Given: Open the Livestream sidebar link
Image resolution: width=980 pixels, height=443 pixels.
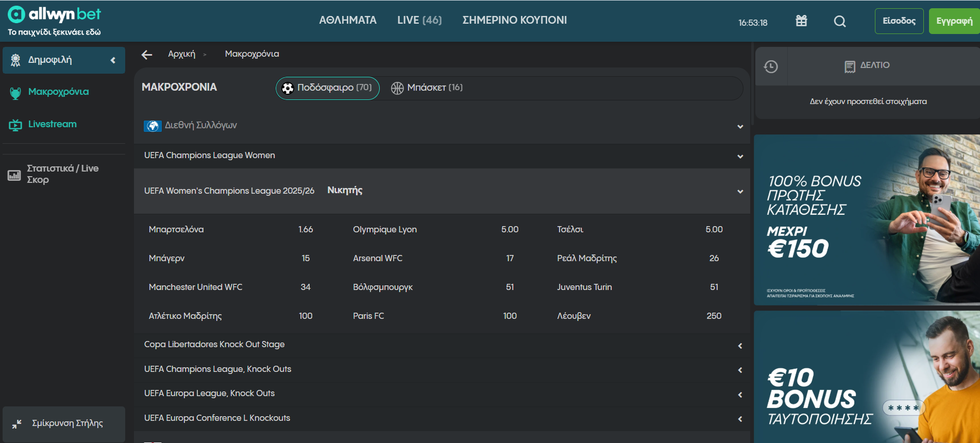Looking at the screenshot, I should tap(52, 124).
